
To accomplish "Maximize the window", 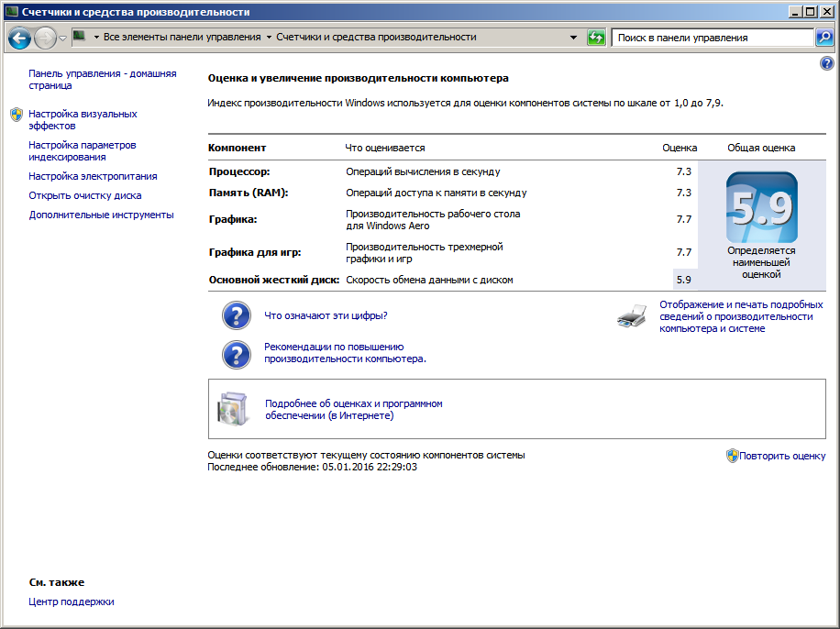I will [811, 11].
